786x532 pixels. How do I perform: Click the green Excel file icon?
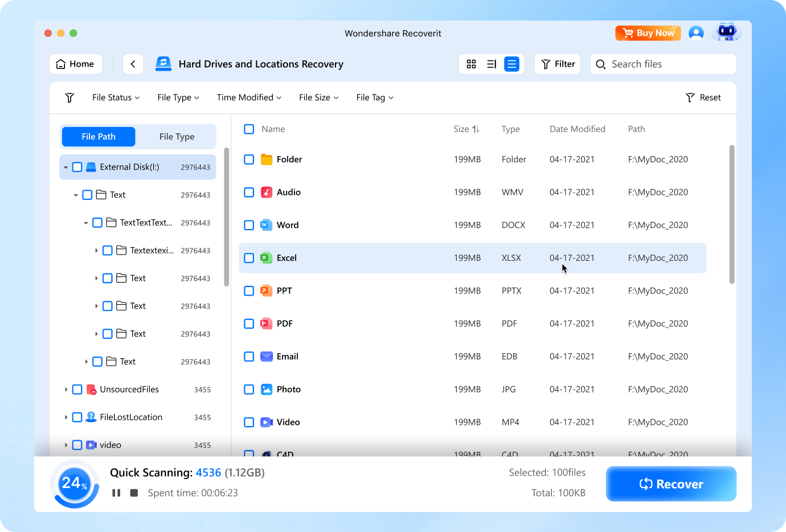267,258
